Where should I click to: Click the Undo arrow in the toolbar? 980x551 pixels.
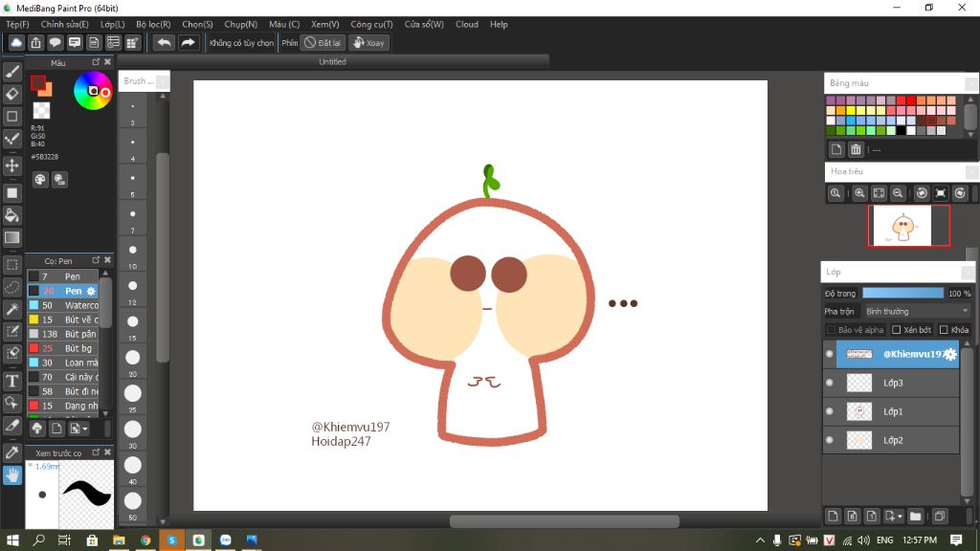(164, 43)
